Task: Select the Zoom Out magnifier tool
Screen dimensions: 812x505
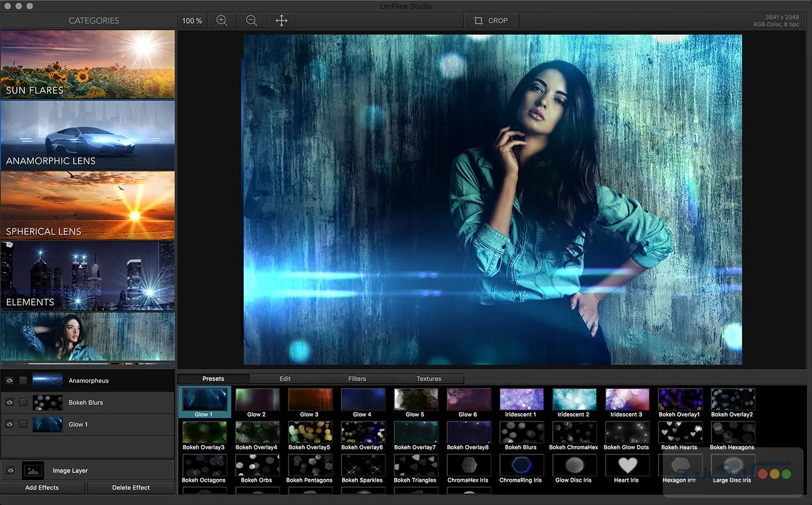Action: [x=251, y=20]
